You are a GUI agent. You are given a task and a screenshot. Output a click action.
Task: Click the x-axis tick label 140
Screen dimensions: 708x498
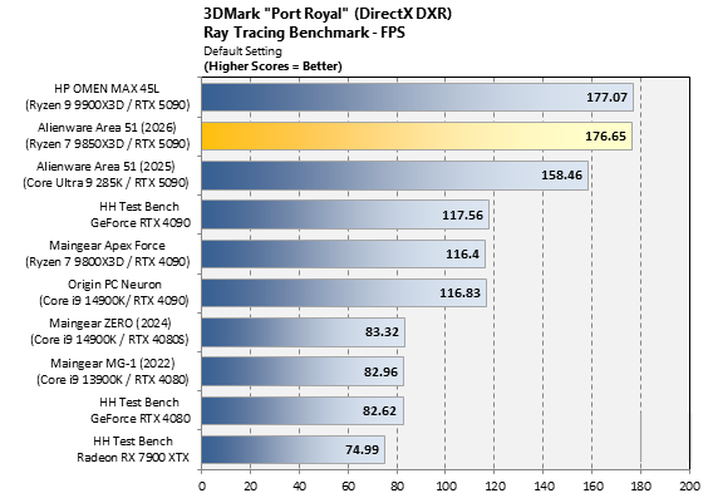point(543,486)
